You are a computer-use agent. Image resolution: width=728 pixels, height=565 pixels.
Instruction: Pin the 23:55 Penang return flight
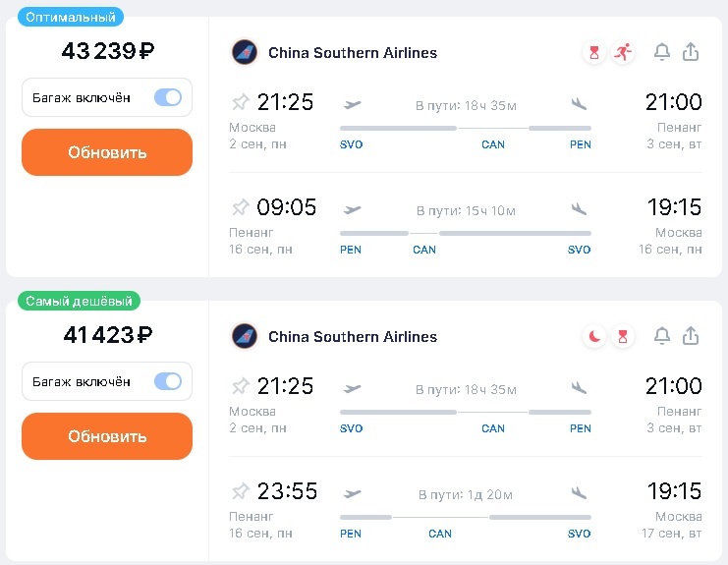point(240,491)
